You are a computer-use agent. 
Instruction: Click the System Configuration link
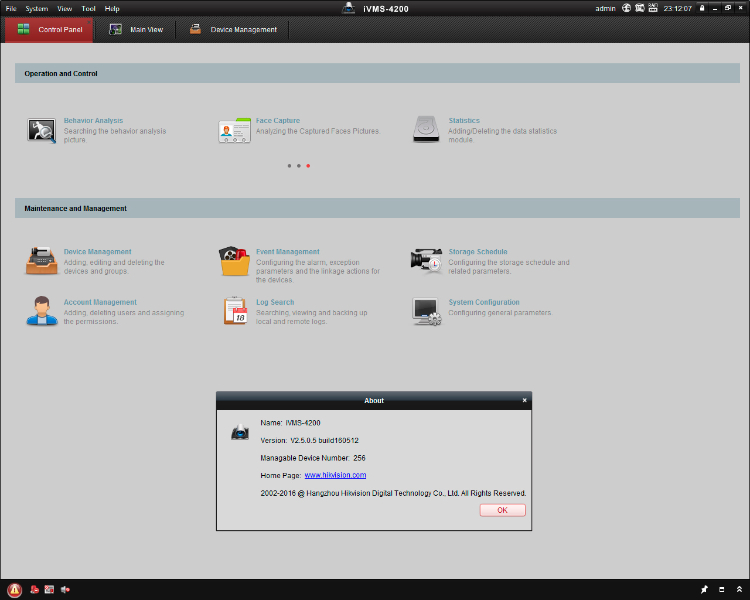484,302
